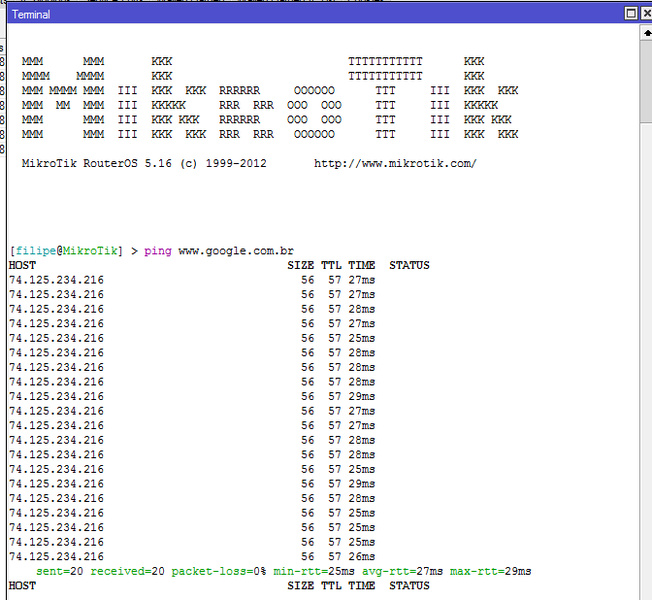Click the Terminal title bar label

pyautogui.click(x=31, y=15)
